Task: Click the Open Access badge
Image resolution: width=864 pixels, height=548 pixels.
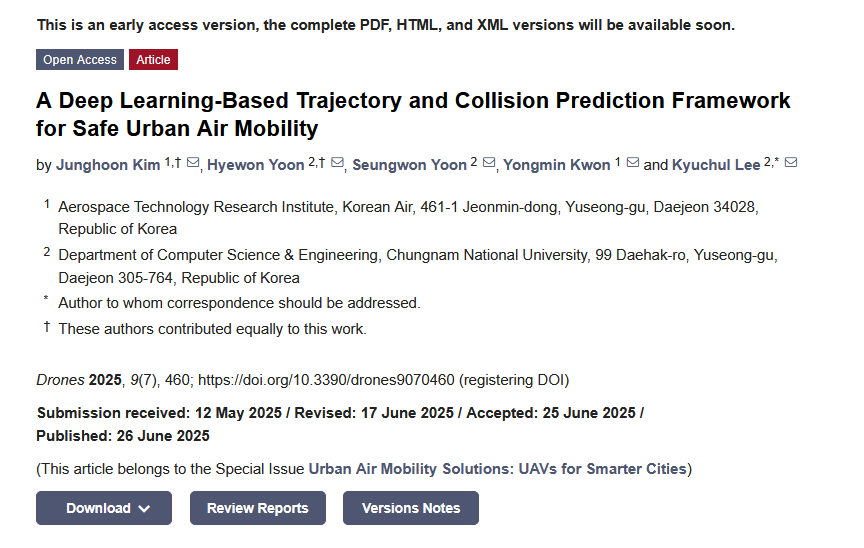Action: [x=80, y=60]
